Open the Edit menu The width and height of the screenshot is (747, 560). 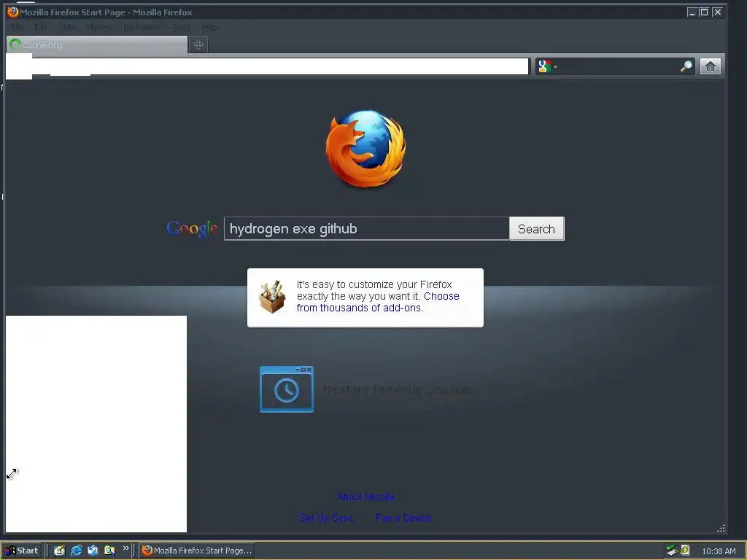pyautogui.click(x=41, y=27)
